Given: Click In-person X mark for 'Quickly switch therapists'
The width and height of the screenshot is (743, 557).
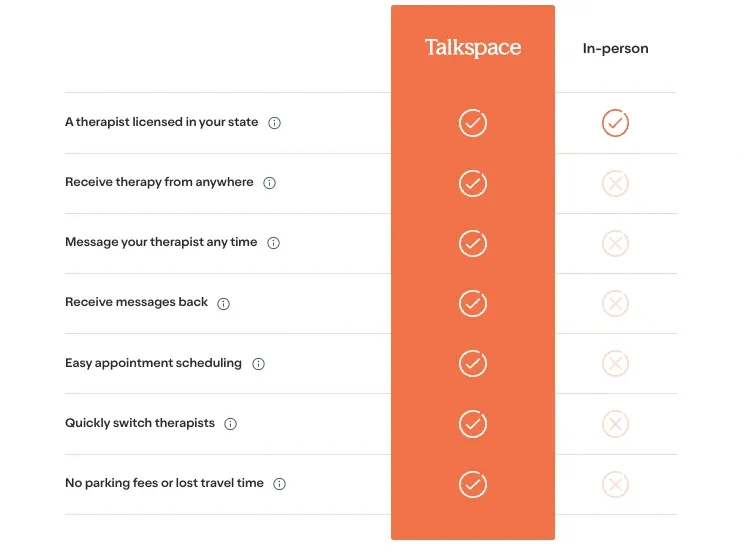Looking at the screenshot, I should (615, 424).
